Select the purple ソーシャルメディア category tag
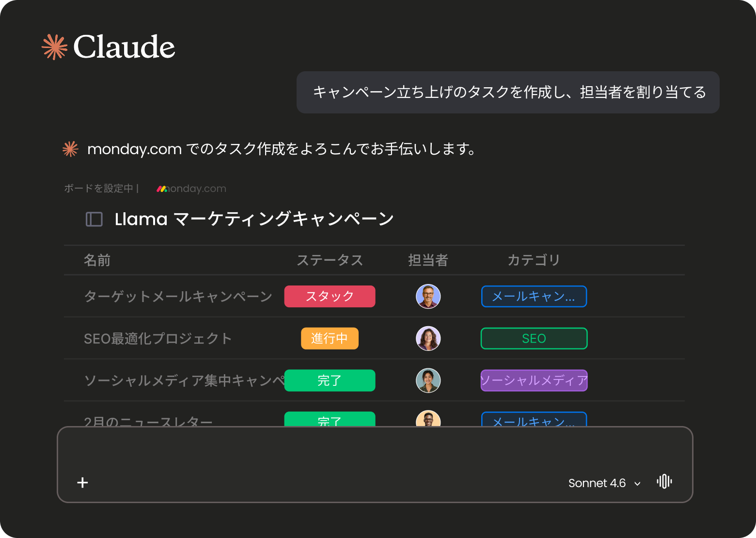This screenshot has height=538, width=756. pyautogui.click(x=534, y=380)
